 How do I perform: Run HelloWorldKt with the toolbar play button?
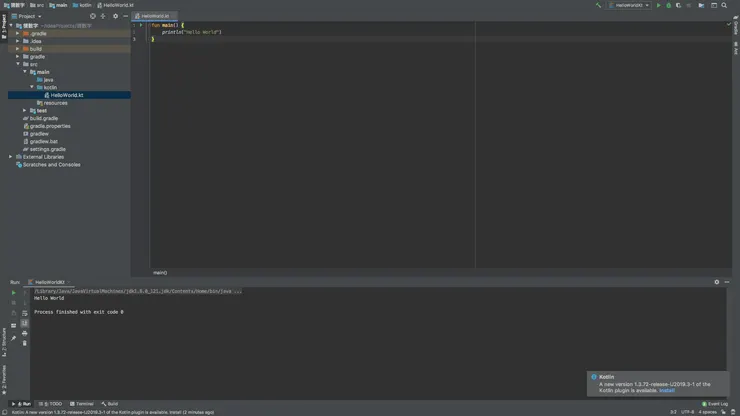coord(659,5)
